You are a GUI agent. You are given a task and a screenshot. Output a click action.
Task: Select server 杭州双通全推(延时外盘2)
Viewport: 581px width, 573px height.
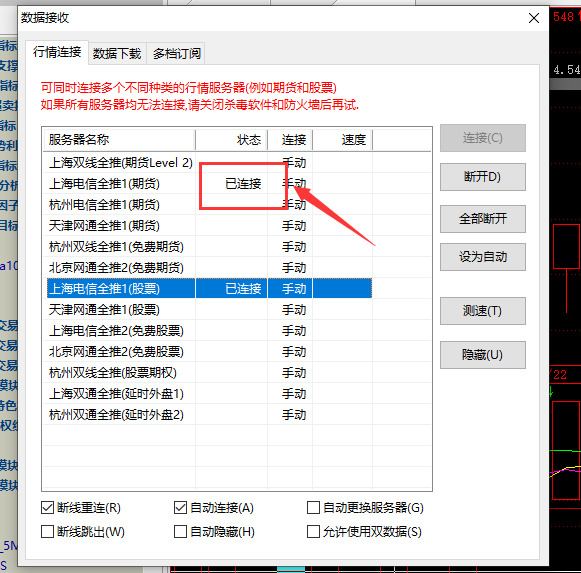[116, 415]
